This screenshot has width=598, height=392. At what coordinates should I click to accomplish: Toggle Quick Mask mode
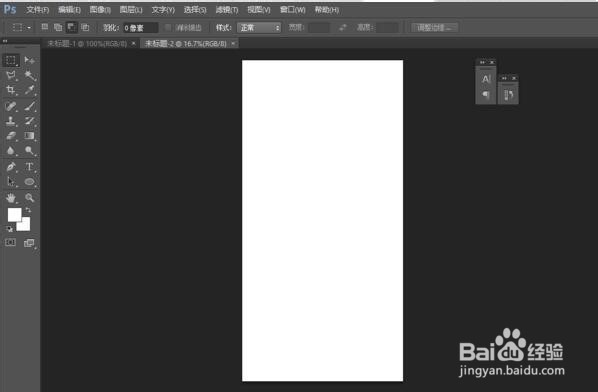coord(11,243)
